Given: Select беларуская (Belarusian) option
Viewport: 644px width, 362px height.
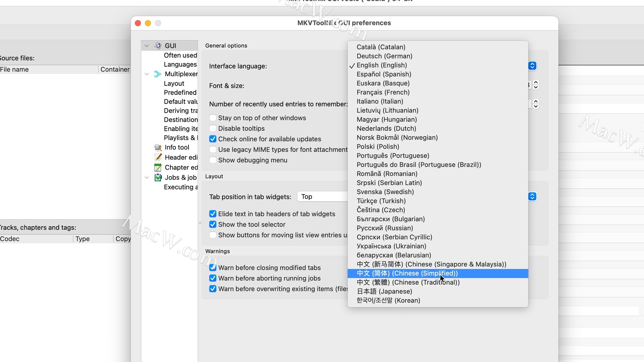Looking at the screenshot, I should coord(438,255).
